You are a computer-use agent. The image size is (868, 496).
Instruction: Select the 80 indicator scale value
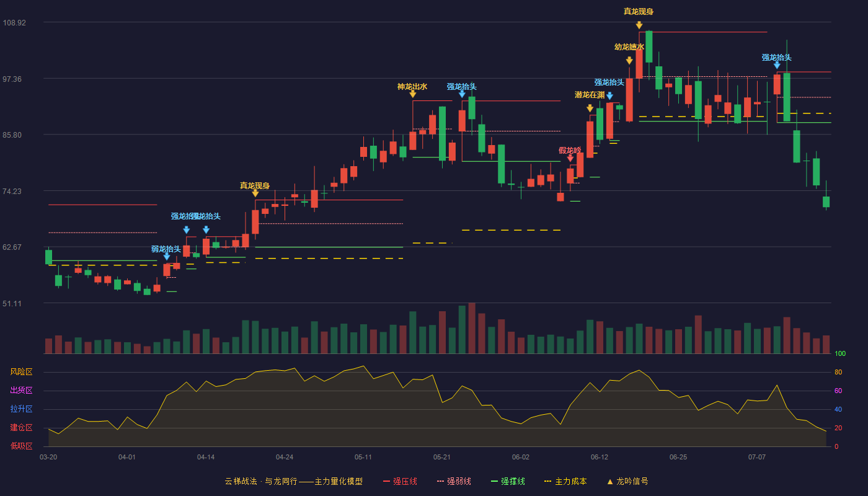(838, 372)
